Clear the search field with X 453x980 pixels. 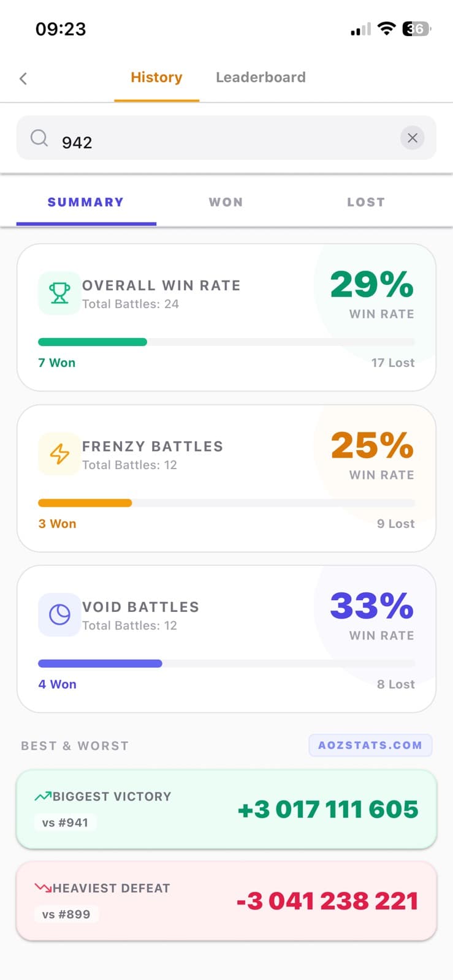point(413,138)
